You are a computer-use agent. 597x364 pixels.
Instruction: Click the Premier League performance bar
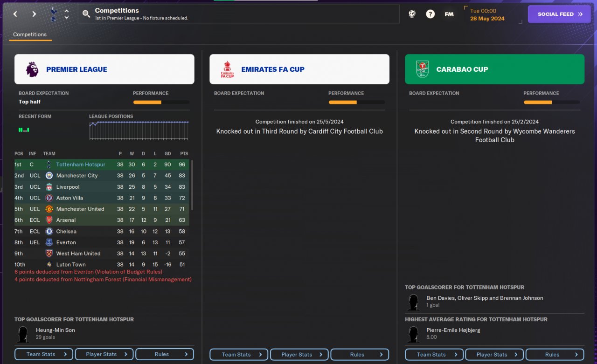click(x=161, y=102)
